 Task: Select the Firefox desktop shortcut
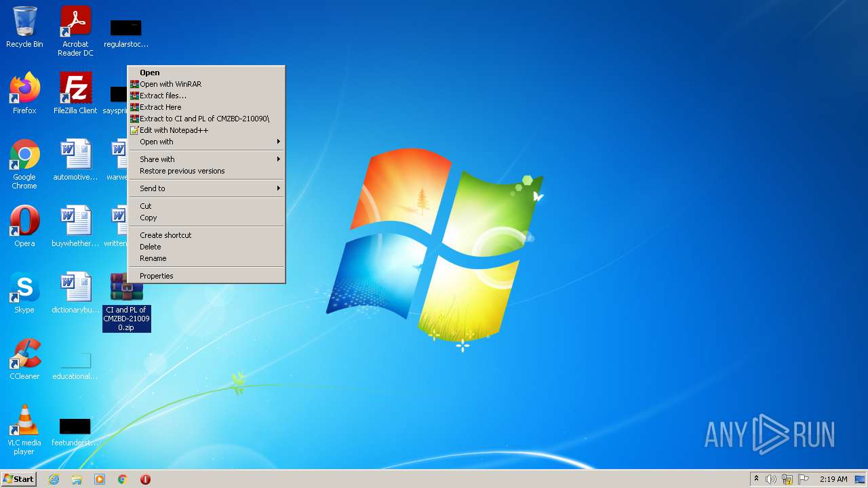pyautogui.click(x=24, y=94)
